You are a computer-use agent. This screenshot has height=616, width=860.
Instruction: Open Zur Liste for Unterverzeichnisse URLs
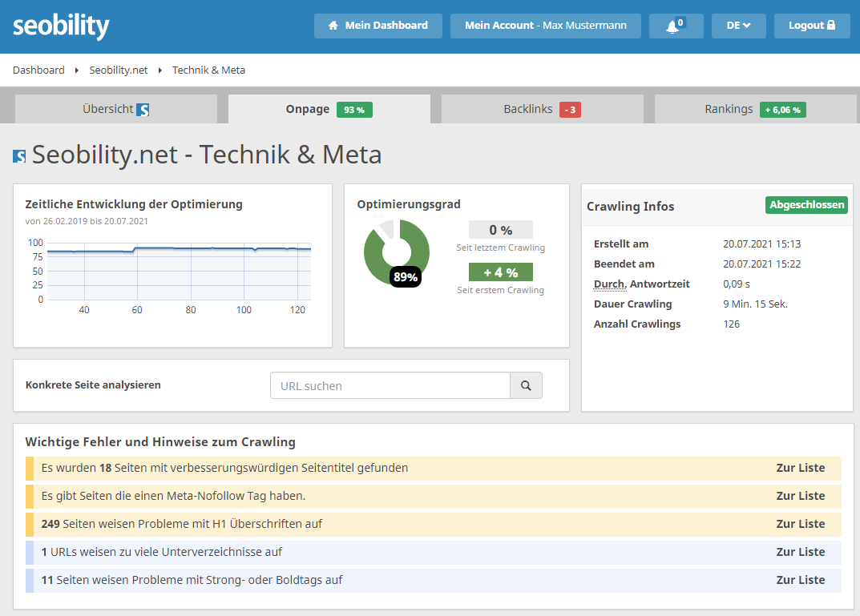tap(800, 552)
